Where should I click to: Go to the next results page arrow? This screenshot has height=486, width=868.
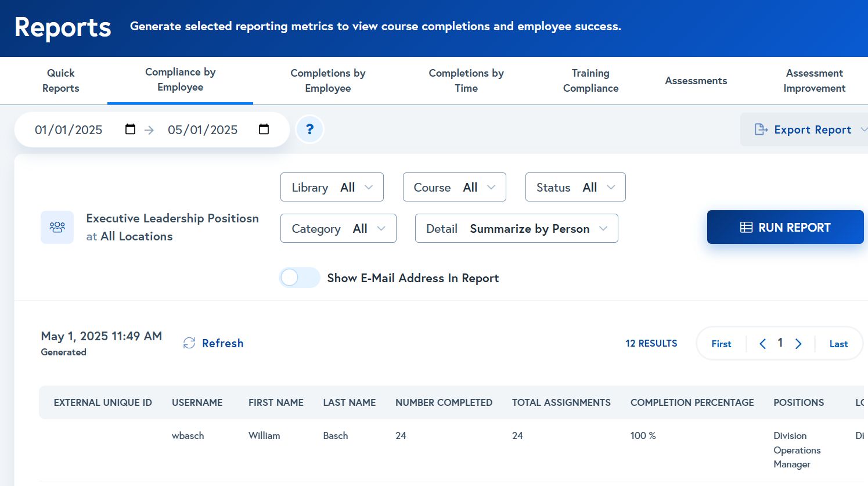[798, 344]
